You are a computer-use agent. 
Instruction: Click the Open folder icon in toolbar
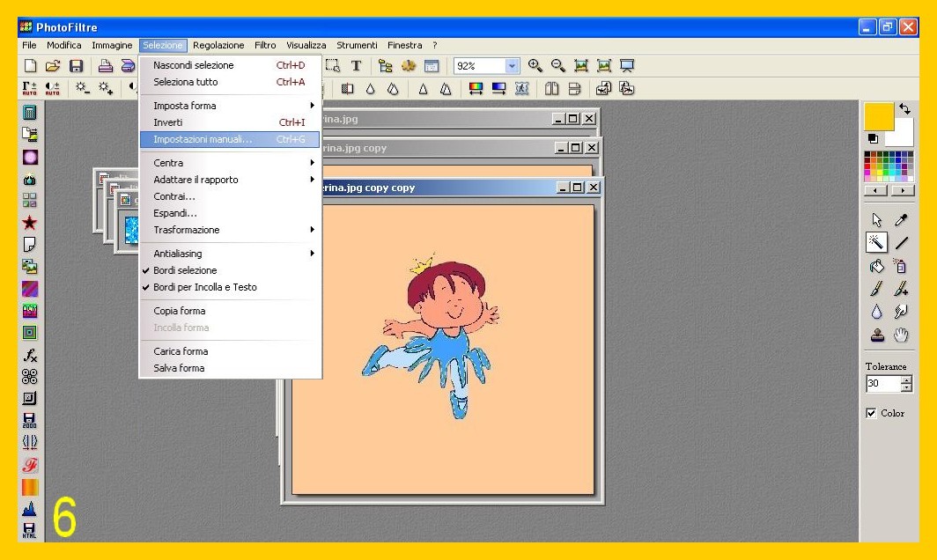[53, 65]
